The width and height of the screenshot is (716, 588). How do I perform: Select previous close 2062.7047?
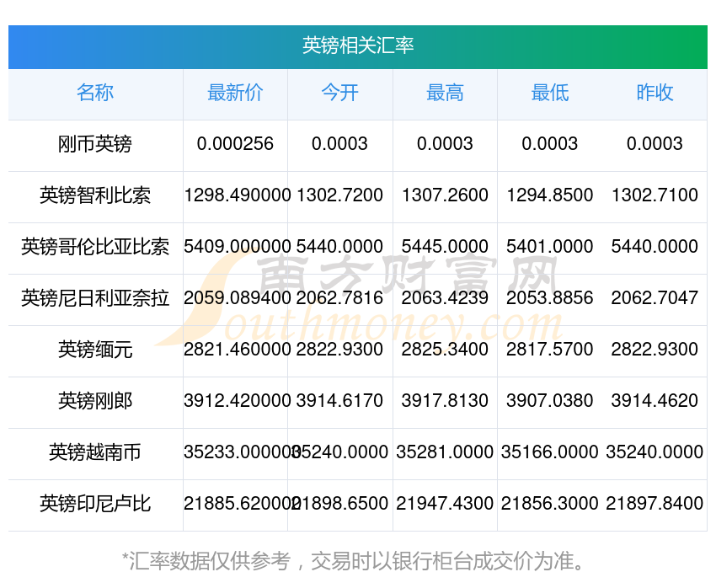click(x=655, y=298)
